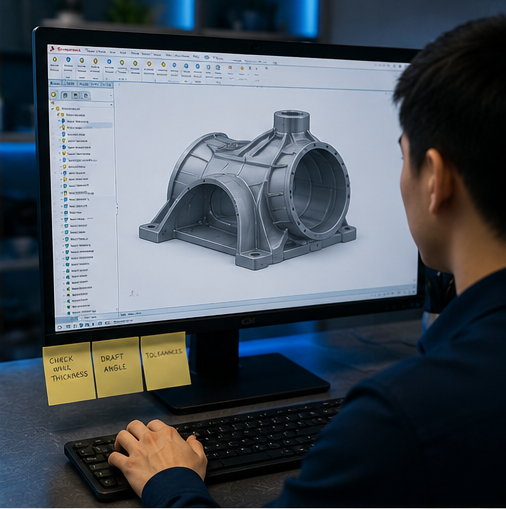
Task: Open the first menu next to the application logo
Action: 96,51
